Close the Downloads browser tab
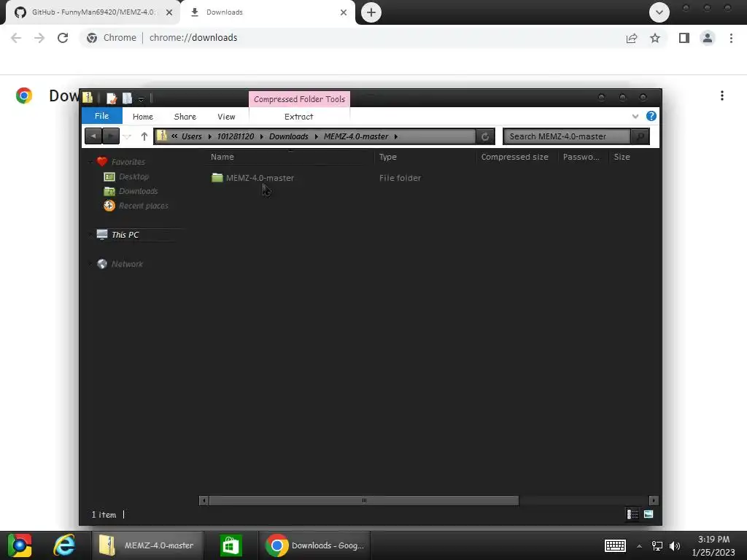The width and height of the screenshot is (747, 560). pos(344,12)
